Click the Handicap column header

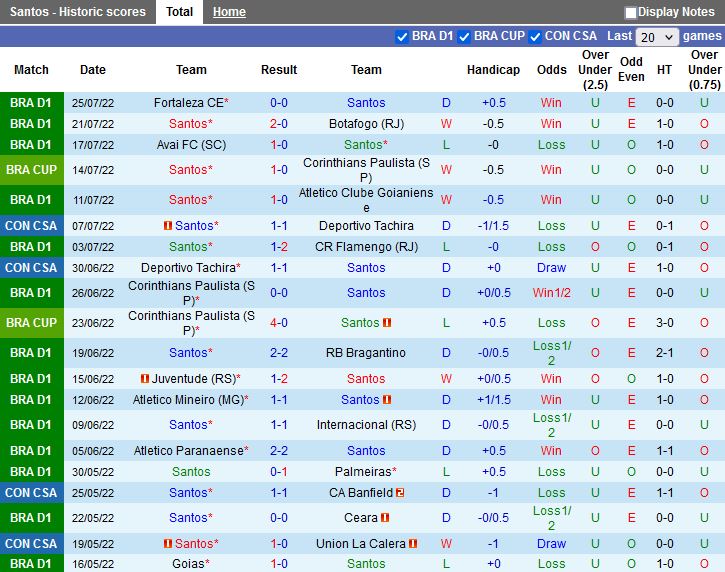tap(493, 70)
